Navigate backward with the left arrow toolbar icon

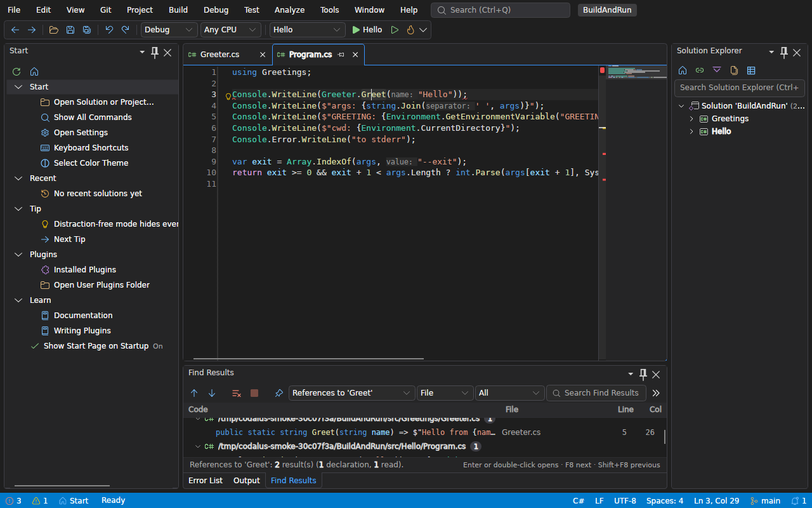(15, 30)
